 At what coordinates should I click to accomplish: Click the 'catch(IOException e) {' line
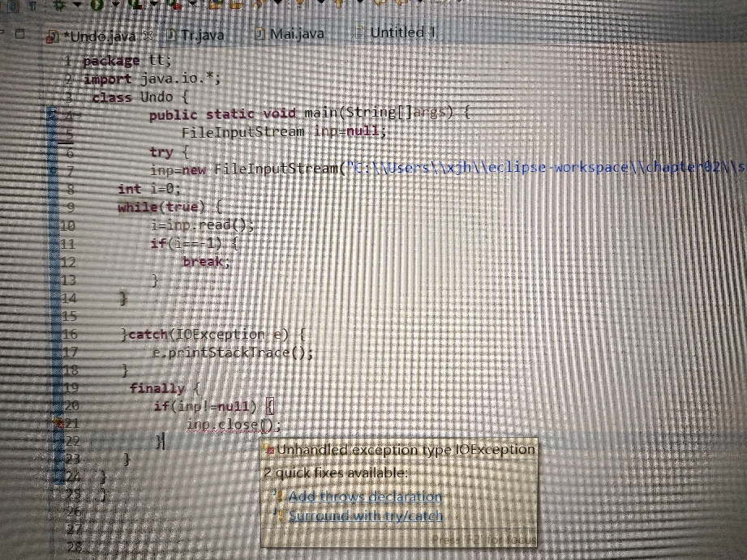point(217,334)
